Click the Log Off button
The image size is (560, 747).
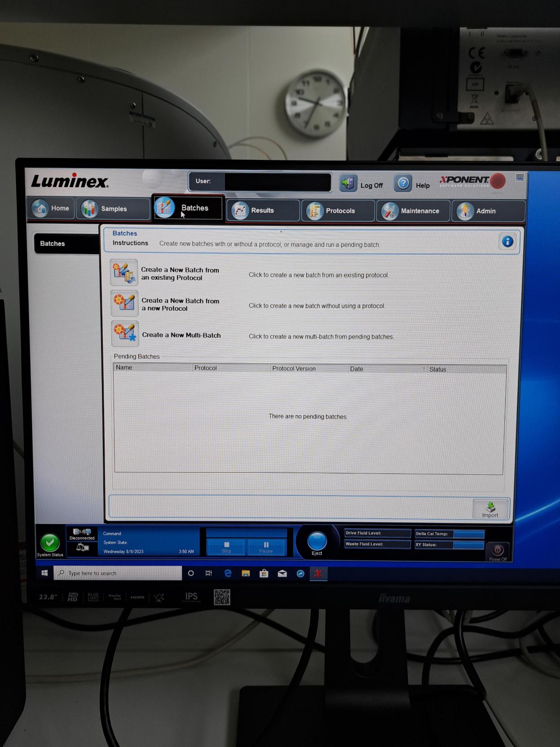362,184
